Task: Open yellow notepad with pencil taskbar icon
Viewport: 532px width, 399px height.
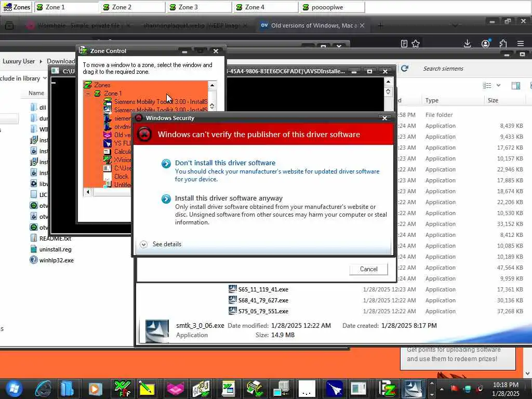Action: (x=146, y=389)
